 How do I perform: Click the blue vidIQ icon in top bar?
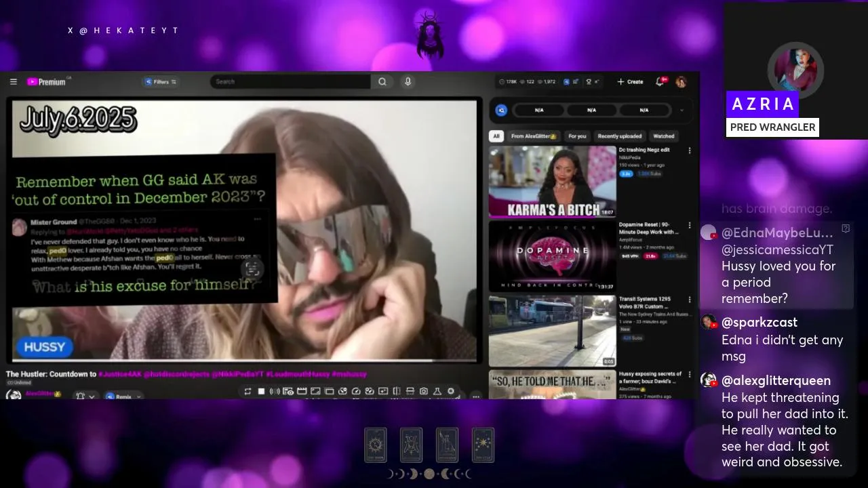(567, 81)
